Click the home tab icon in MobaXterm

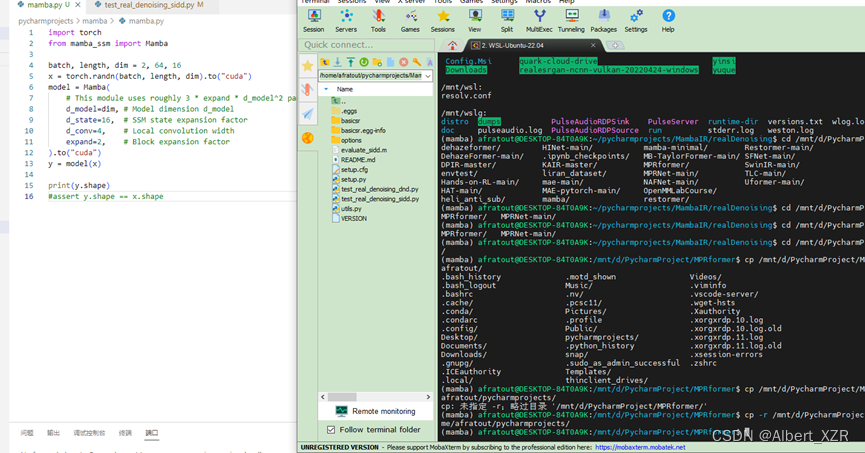click(x=452, y=45)
